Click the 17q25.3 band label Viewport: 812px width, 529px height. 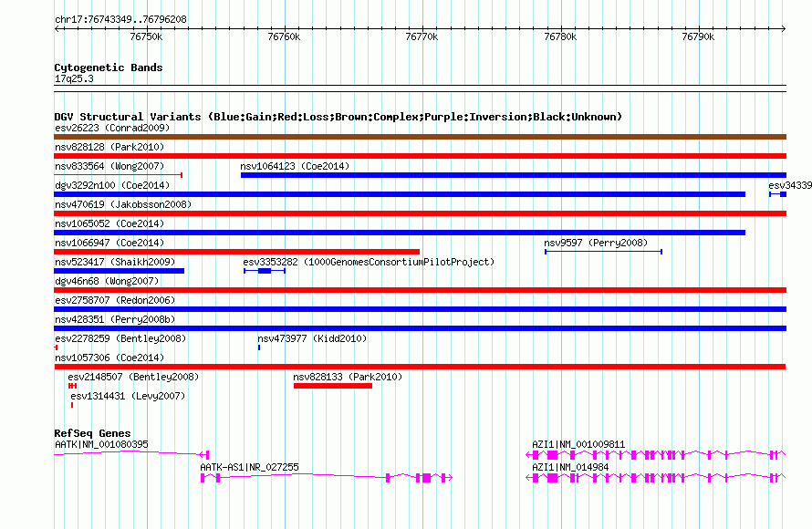pyautogui.click(x=74, y=78)
